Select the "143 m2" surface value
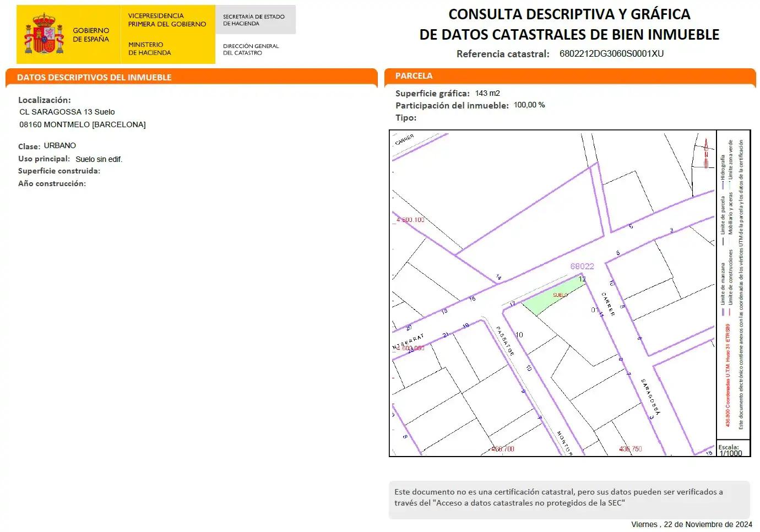The image size is (760, 532). (487, 93)
